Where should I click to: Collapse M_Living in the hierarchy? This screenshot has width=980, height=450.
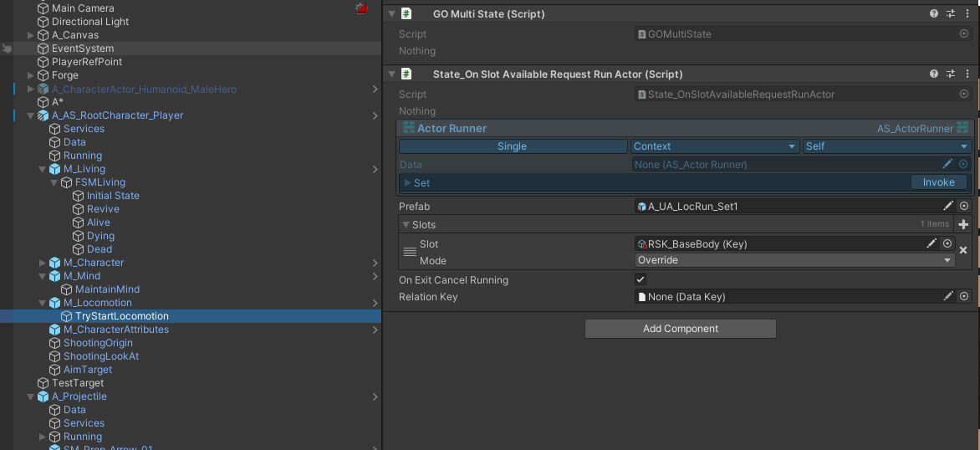pos(43,169)
